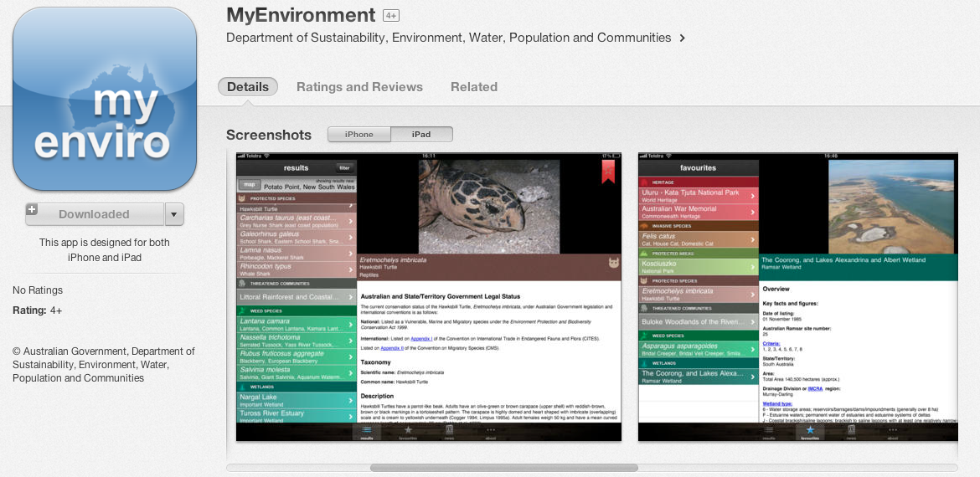Click Heritage header icon in favourites screenshot
The image size is (980, 477).
tap(644, 182)
